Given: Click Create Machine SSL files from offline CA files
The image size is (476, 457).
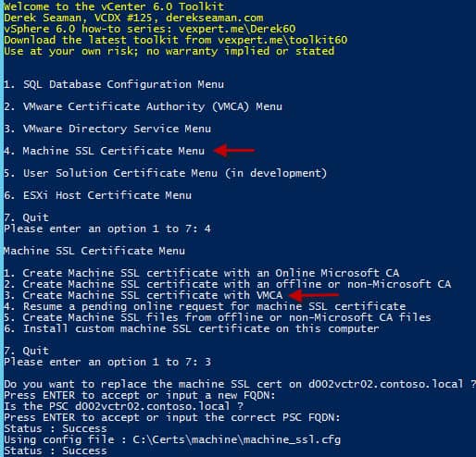Looking at the screenshot, I should coord(218,317).
